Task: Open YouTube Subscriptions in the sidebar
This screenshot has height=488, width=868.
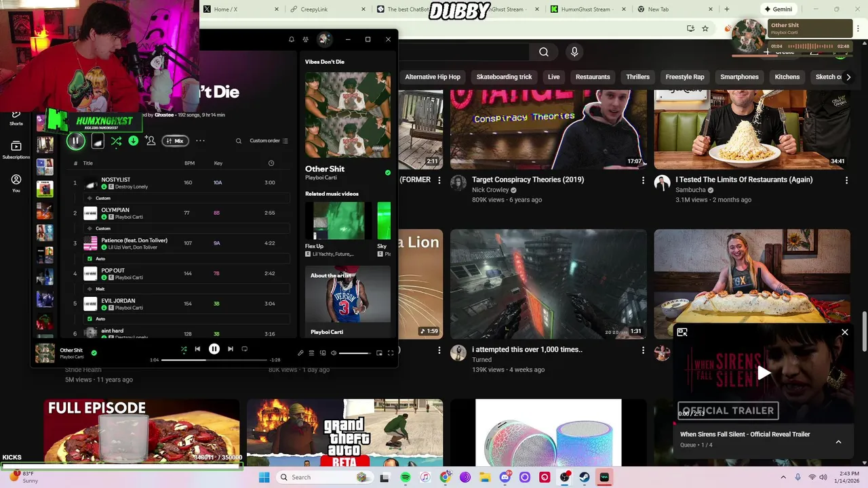Action: tap(16, 150)
